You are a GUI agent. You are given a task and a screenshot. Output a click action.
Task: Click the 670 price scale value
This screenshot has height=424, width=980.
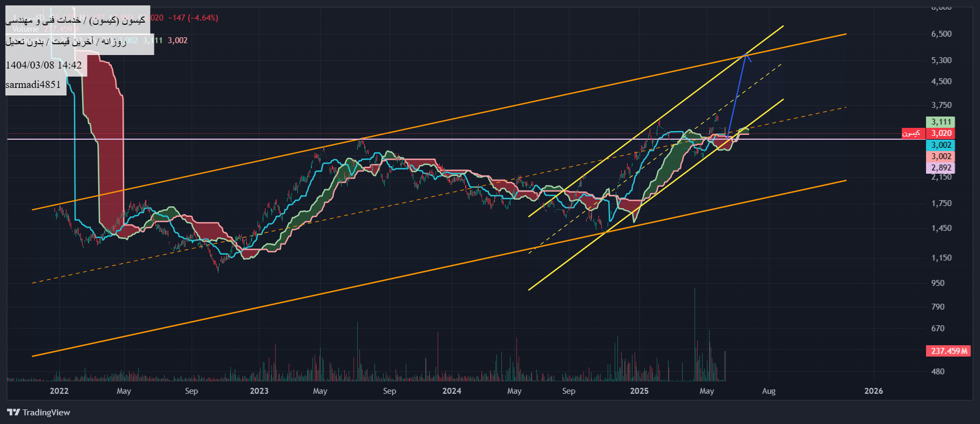pyautogui.click(x=938, y=328)
